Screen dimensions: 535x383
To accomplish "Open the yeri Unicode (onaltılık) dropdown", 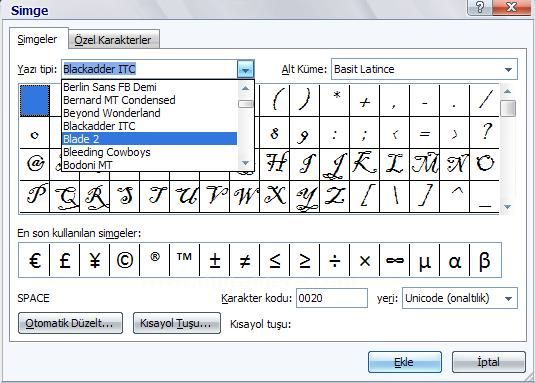I will point(508,298).
